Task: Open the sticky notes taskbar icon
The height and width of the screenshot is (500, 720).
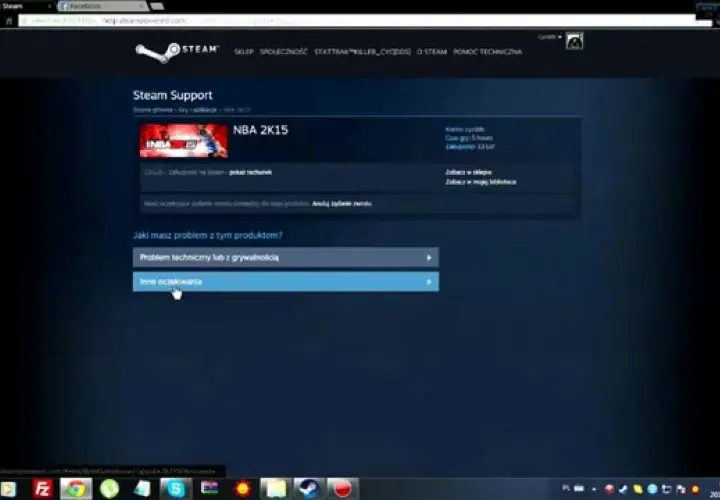Action: point(276,489)
